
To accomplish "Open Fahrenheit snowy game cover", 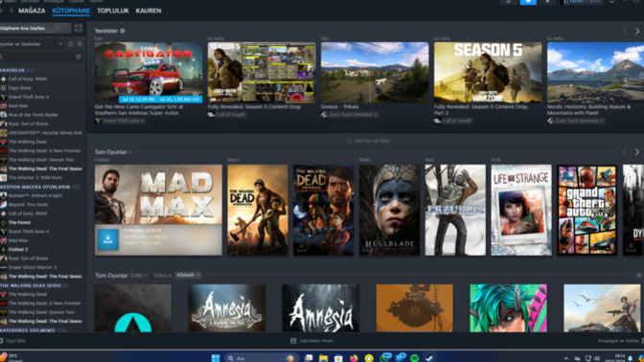I will coord(455,210).
